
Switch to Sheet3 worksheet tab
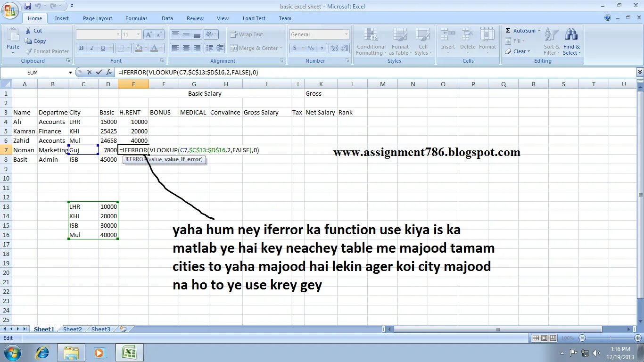[101, 329]
